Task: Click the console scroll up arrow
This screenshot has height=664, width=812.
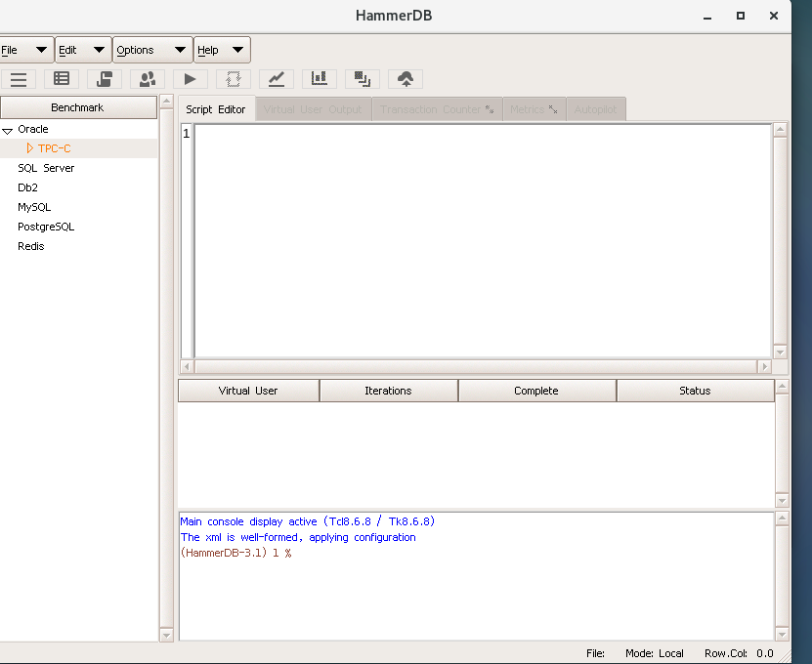Action: 783,519
